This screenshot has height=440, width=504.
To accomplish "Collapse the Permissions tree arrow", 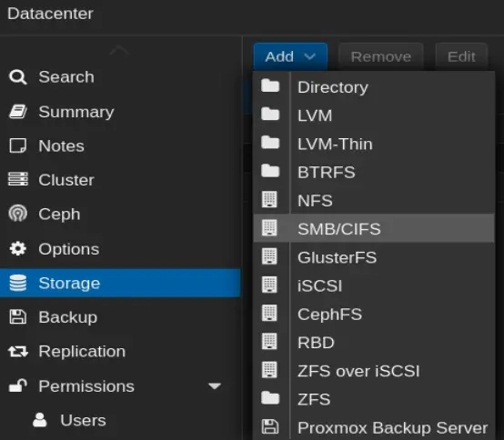I will click(215, 385).
